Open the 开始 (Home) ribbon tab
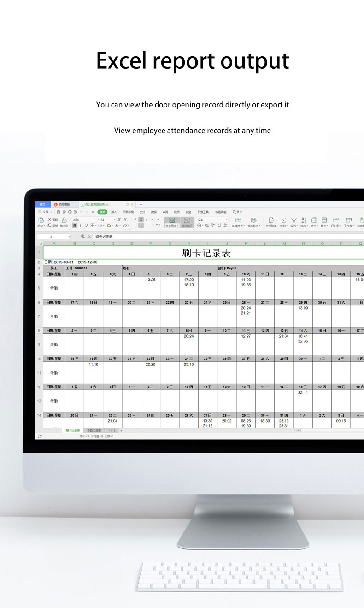 (102, 212)
